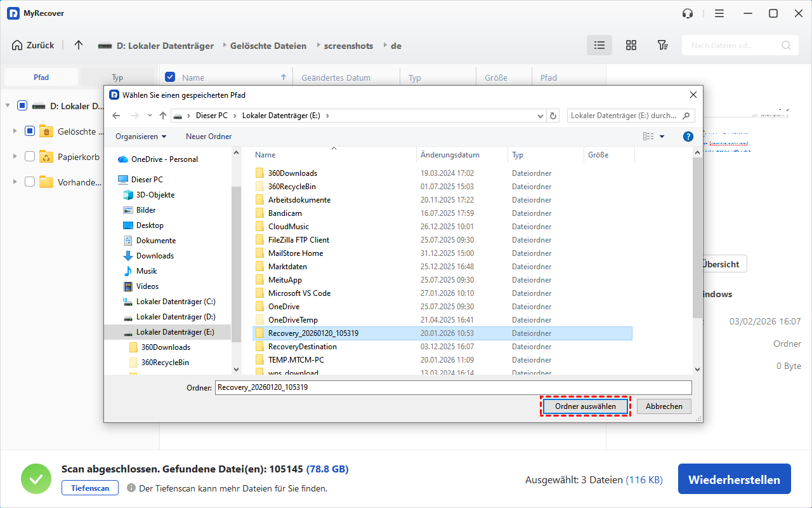Click the headset support icon
This screenshot has width=812, height=508.
(x=687, y=13)
